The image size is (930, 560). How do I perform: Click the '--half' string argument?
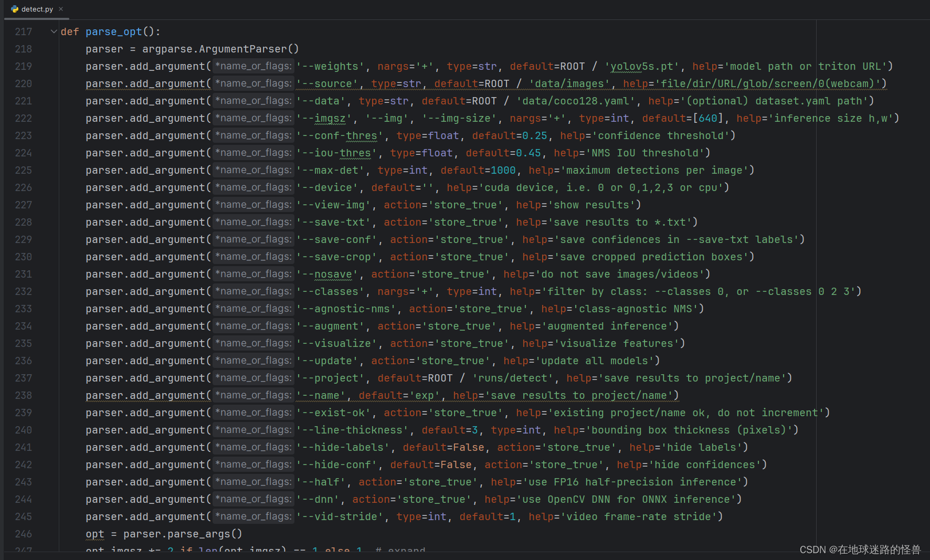pos(321,482)
